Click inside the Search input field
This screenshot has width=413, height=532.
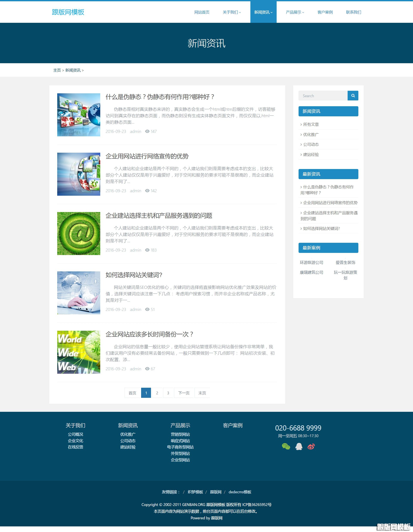pyautogui.click(x=323, y=95)
